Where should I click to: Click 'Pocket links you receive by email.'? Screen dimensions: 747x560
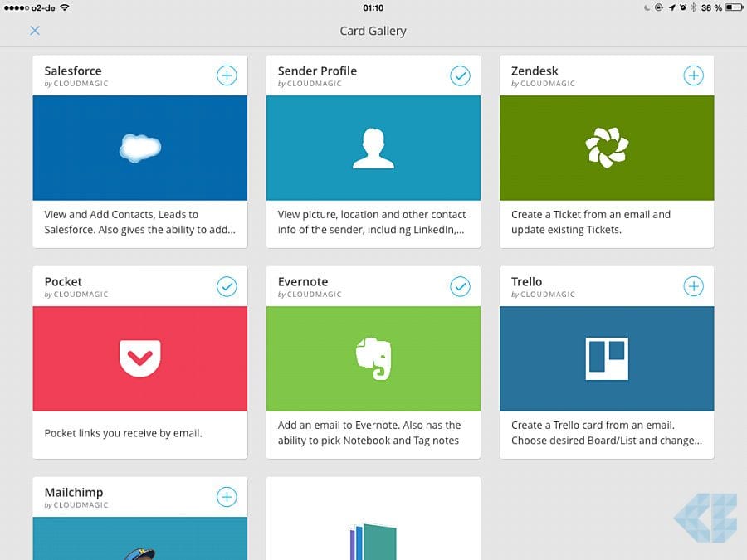click(x=124, y=433)
